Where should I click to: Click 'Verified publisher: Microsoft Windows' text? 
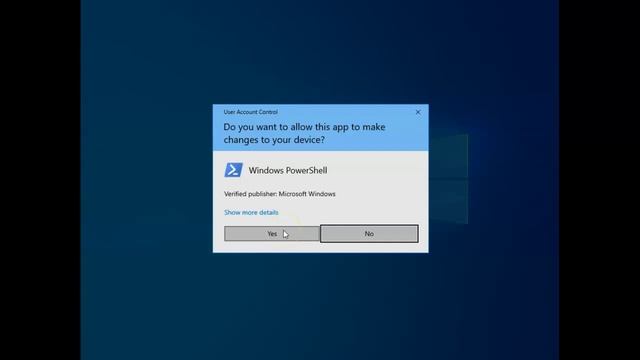click(x=280, y=194)
